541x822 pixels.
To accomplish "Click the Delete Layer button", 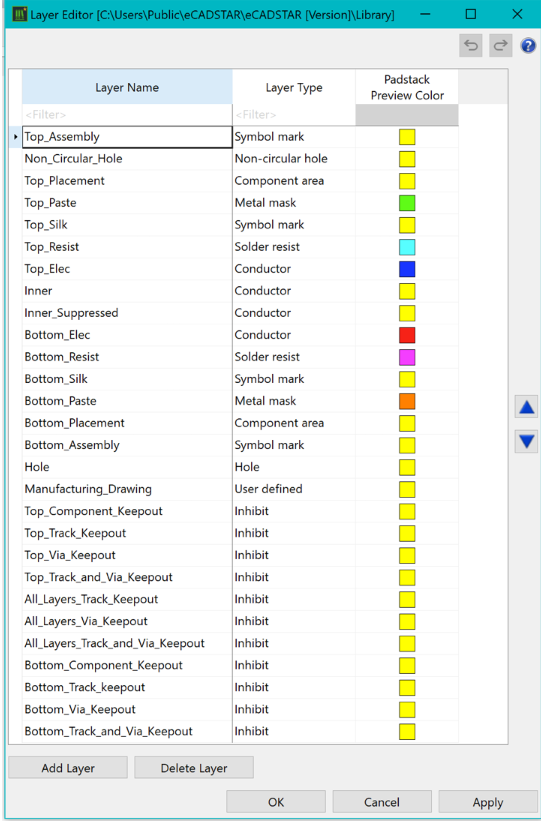I will (194, 768).
